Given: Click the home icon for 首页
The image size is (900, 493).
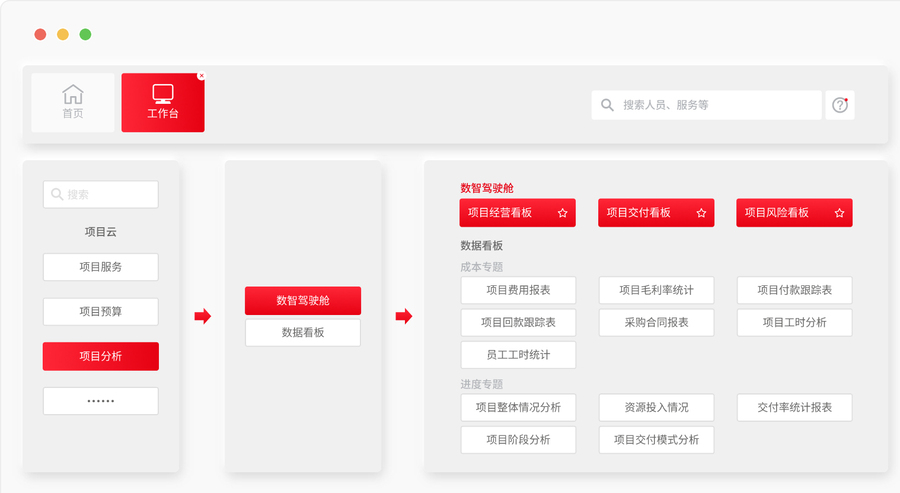Looking at the screenshot, I should (x=73, y=95).
